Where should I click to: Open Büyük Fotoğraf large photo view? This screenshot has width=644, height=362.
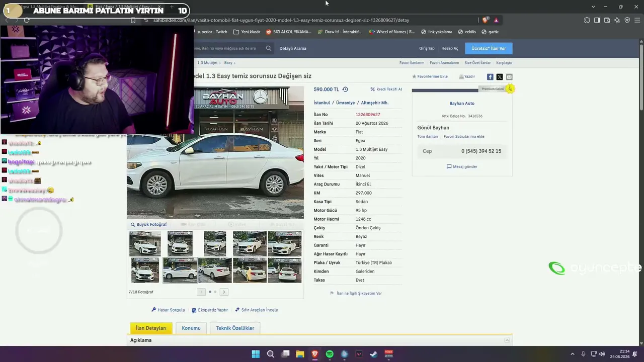pos(148,224)
